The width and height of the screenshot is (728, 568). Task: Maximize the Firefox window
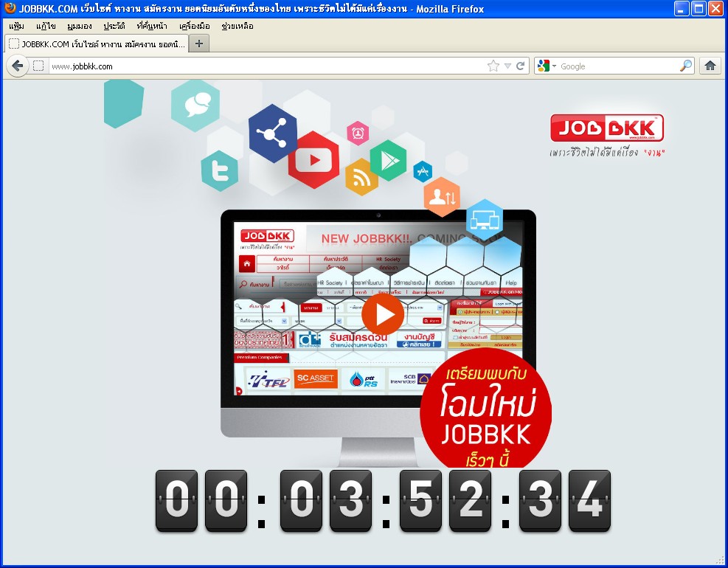tap(698, 8)
